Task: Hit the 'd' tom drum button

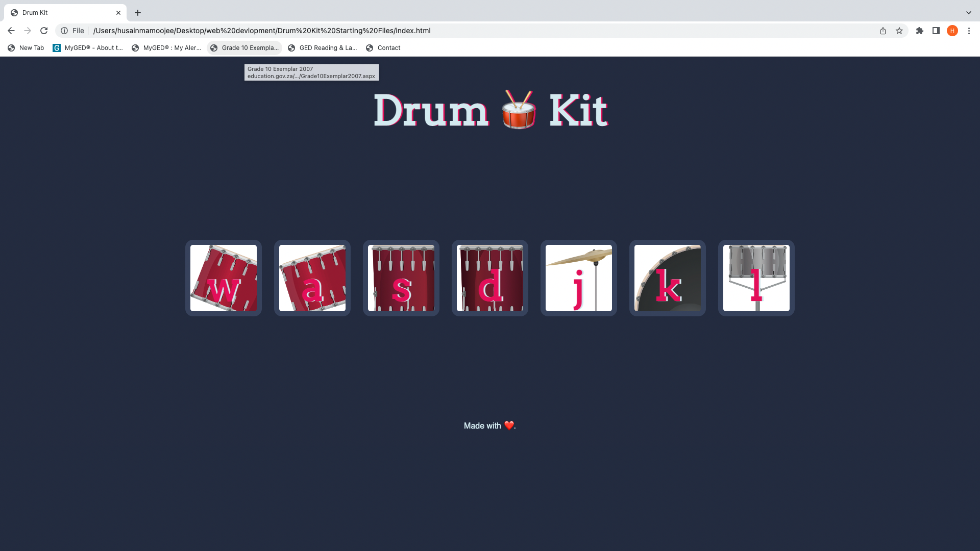Action: click(x=490, y=278)
